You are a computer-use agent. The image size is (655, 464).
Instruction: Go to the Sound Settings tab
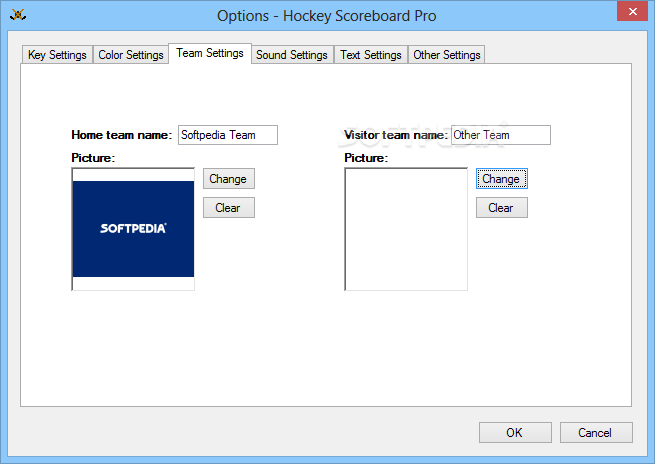tap(291, 55)
